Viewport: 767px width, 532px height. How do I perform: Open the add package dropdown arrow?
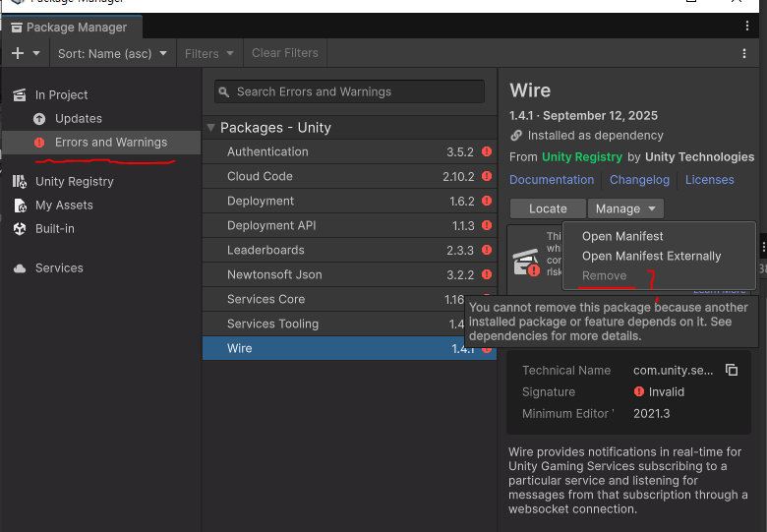tap(36, 53)
